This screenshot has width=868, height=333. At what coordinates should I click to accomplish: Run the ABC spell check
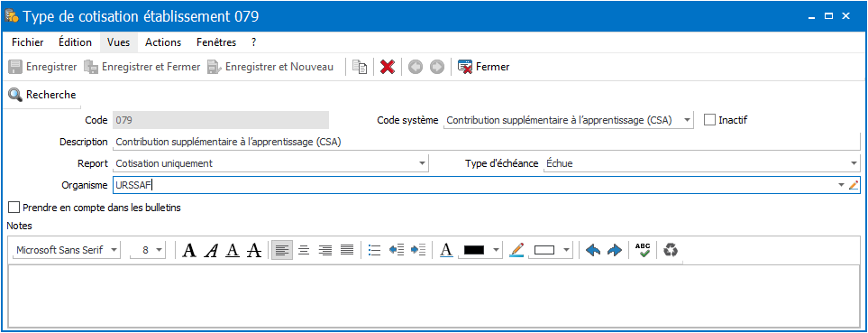click(643, 250)
